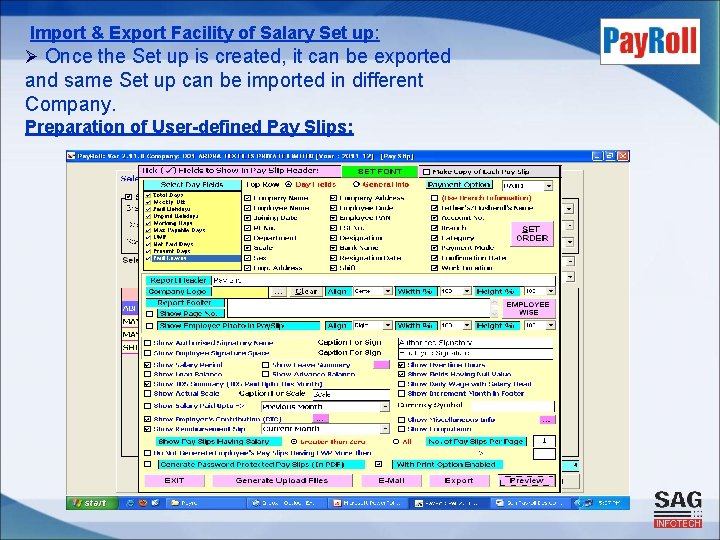Launch Internet Explorer from quick launch

(130, 503)
